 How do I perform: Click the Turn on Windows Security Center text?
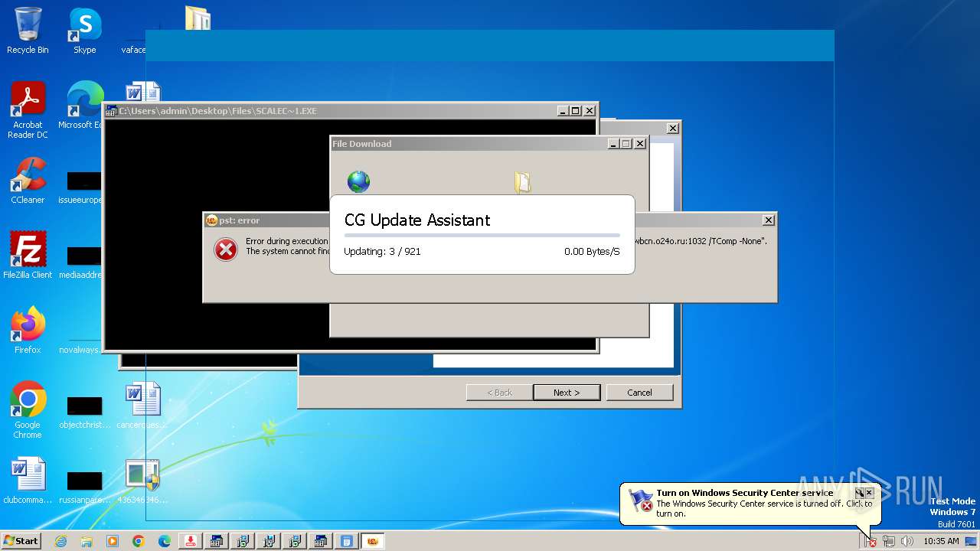point(744,493)
